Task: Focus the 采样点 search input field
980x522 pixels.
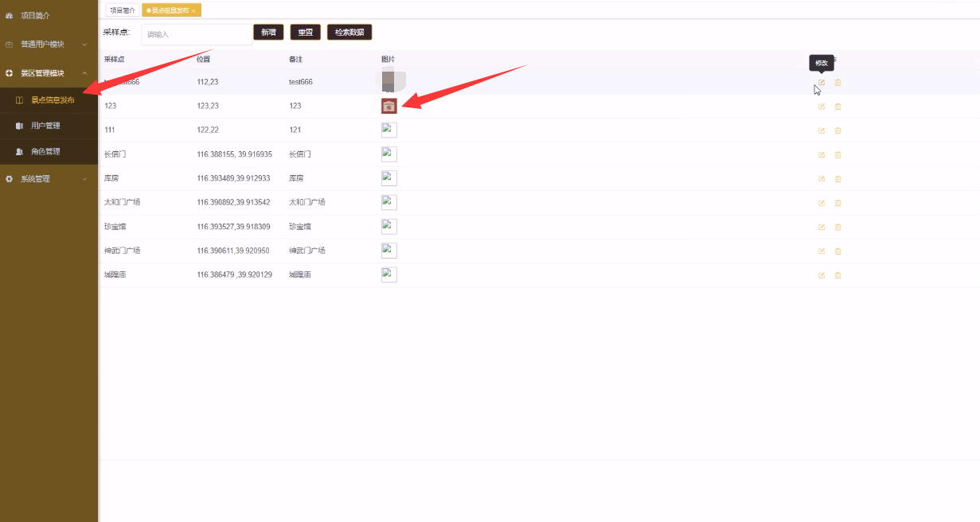Action: pyautogui.click(x=196, y=34)
